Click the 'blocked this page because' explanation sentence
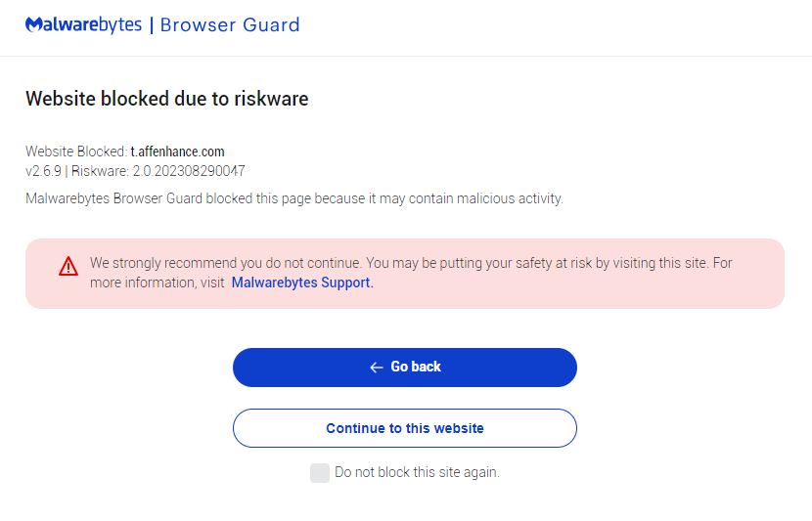The image size is (812, 521). tap(293, 198)
